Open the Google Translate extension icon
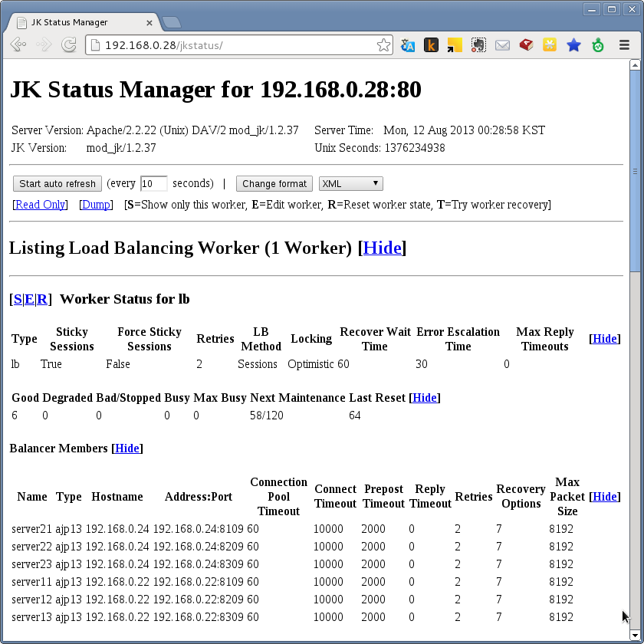The height and width of the screenshot is (644, 644). coord(408,45)
